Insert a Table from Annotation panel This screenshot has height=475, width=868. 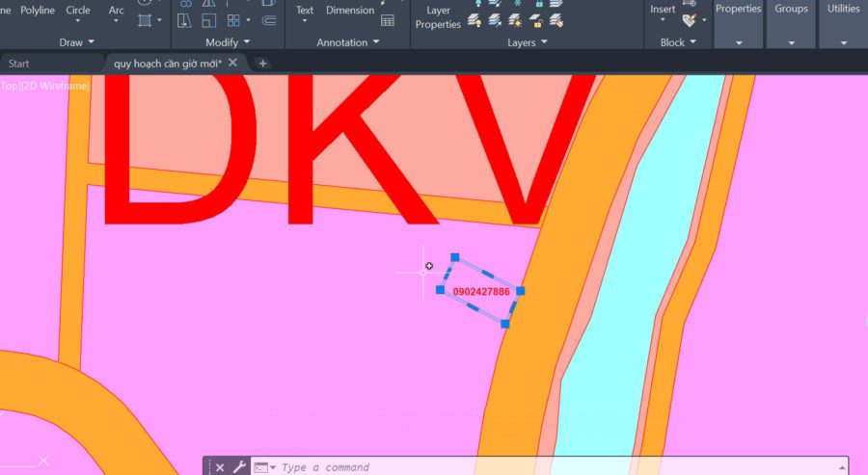pyautogui.click(x=388, y=21)
